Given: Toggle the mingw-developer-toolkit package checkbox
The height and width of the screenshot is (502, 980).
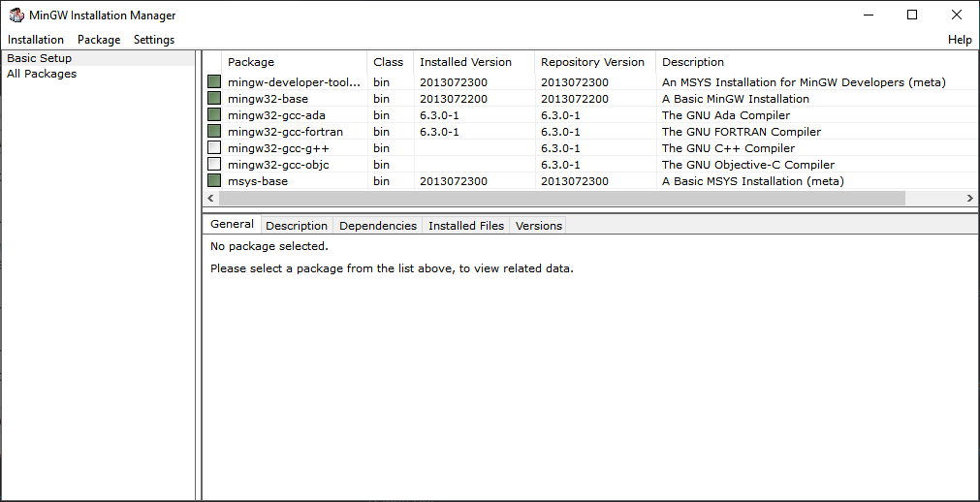Looking at the screenshot, I should 214,82.
